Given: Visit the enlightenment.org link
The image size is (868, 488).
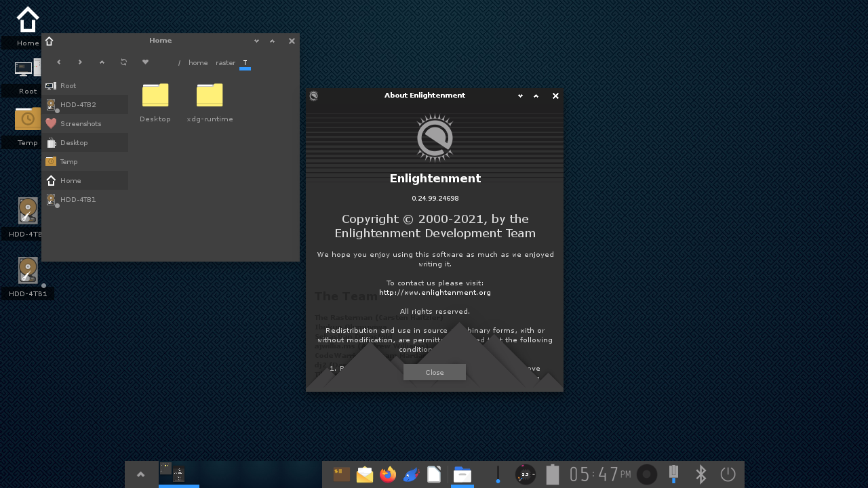Looking at the screenshot, I should tap(435, 292).
